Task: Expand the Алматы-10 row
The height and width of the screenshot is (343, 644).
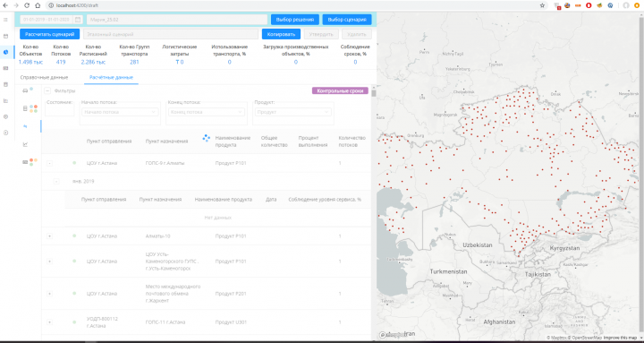Action: [50, 236]
